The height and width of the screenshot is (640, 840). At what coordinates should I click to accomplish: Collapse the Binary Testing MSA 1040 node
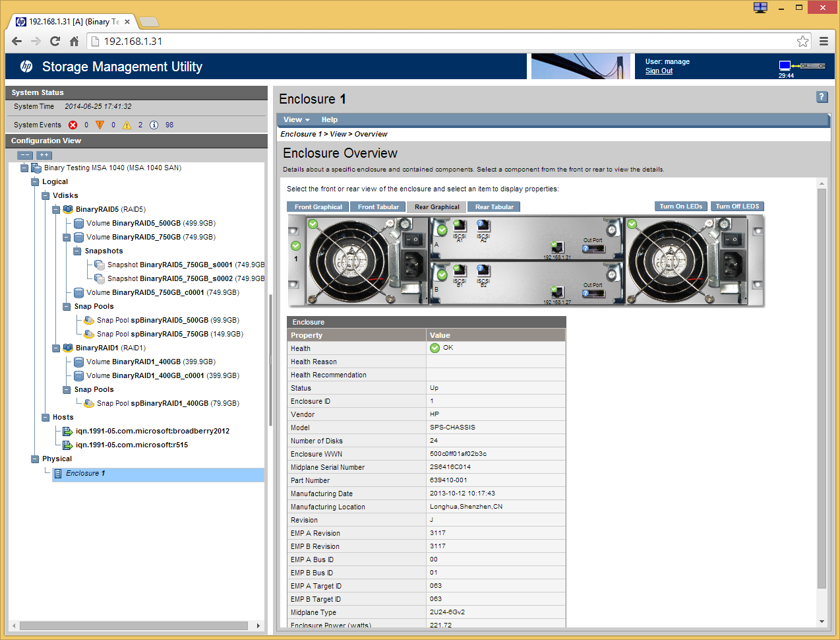pyautogui.click(x=24, y=168)
